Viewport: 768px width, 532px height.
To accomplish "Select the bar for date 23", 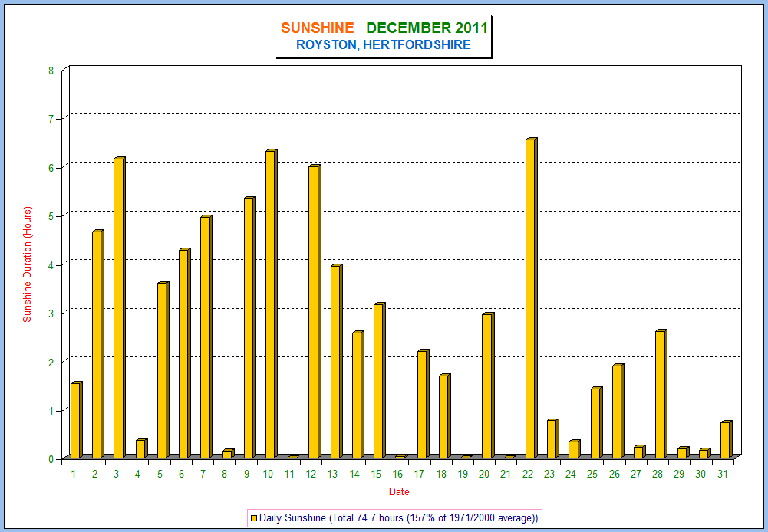I will coord(553,439).
